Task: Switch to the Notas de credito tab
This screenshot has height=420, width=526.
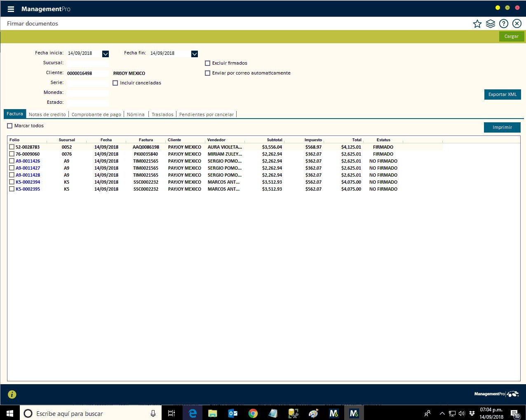Action: tap(47, 114)
